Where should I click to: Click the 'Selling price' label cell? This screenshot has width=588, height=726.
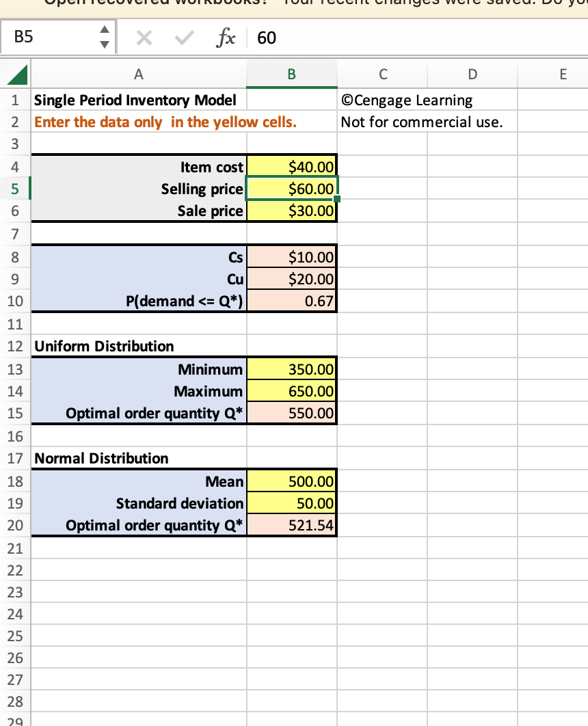[x=138, y=189]
